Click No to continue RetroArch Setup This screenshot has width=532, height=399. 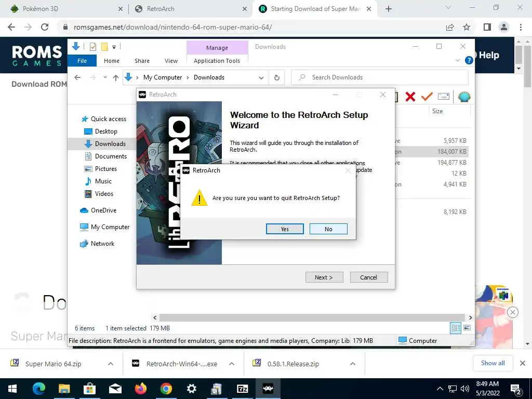(x=328, y=229)
